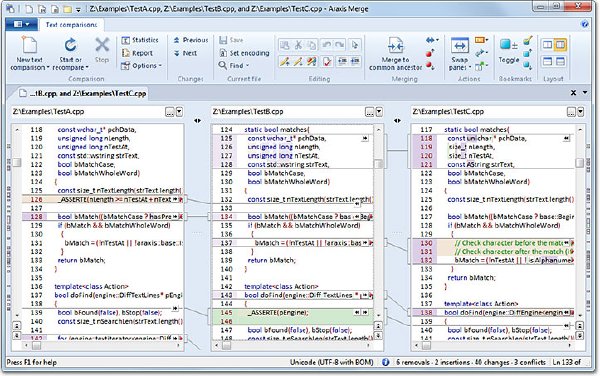Click the Swap panes icon
The image size is (600, 376).
[460, 46]
